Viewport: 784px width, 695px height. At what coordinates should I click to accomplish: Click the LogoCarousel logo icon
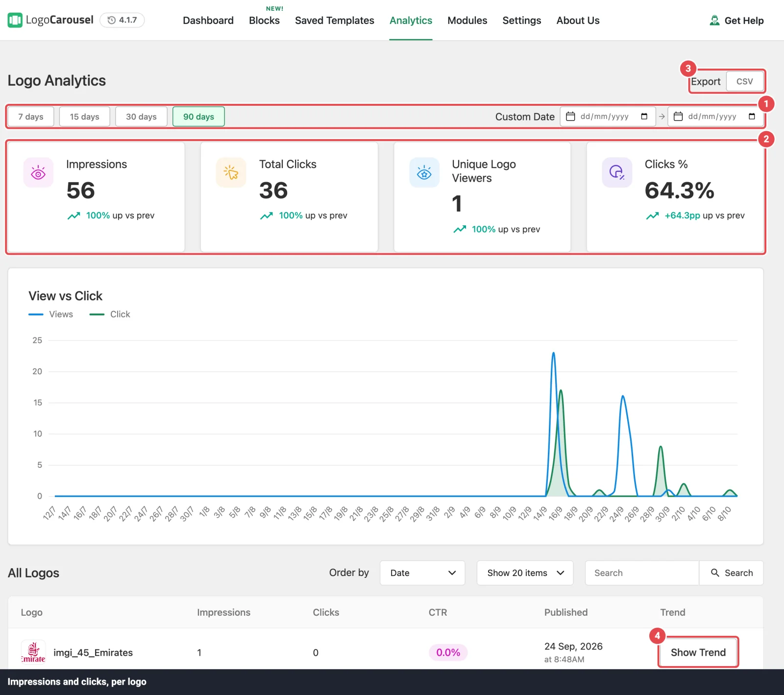[x=15, y=20]
